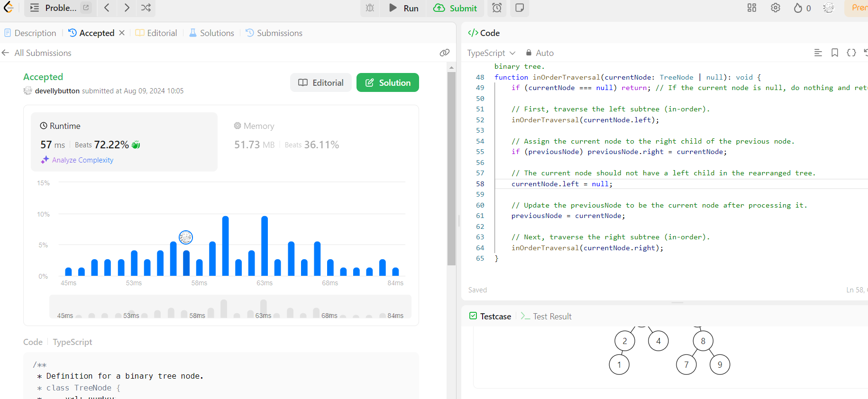This screenshot has height=399, width=868.
Task: Click the clapping hands icon beside 72.22%
Action: [136, 145]
